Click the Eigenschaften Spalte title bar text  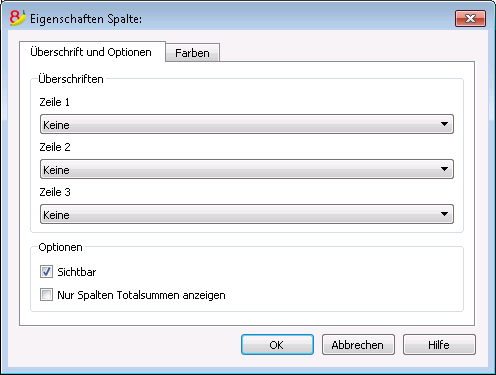[86, 19]
